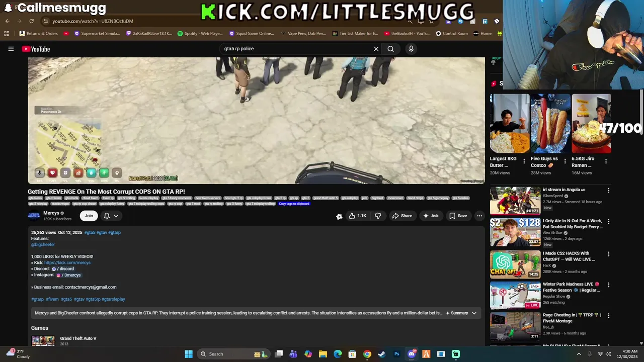Open the "Control Room" bookmark

pos(451,34)
